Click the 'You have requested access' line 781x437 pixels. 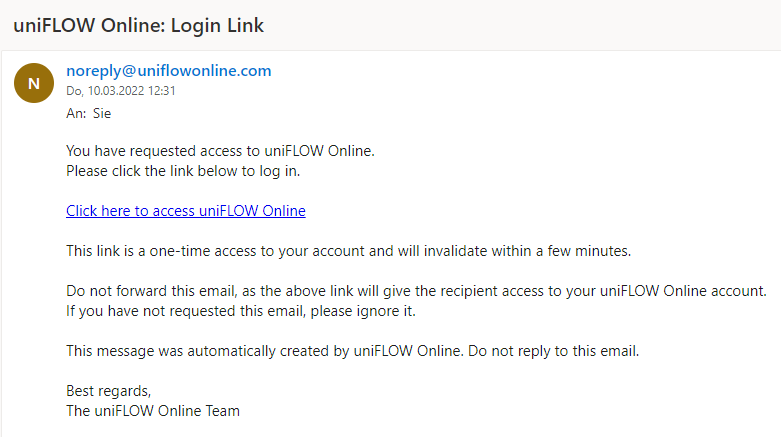(219, 151)
